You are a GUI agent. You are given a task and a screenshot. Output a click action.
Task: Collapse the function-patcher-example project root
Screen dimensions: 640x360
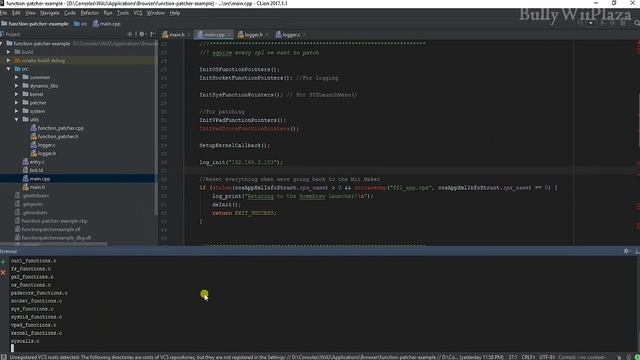[2, 44]
